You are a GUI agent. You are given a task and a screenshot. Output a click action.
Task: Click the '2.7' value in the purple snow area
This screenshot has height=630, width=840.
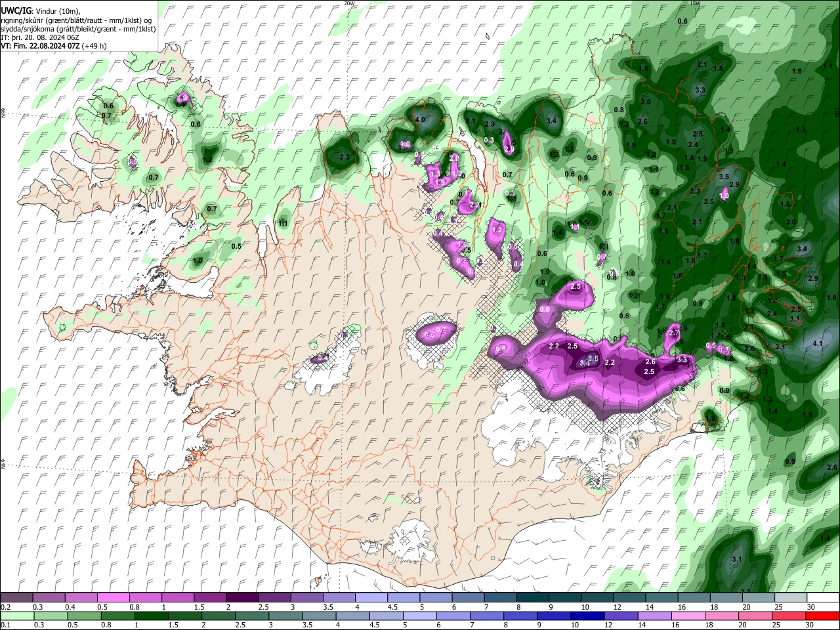coord(673,333)
